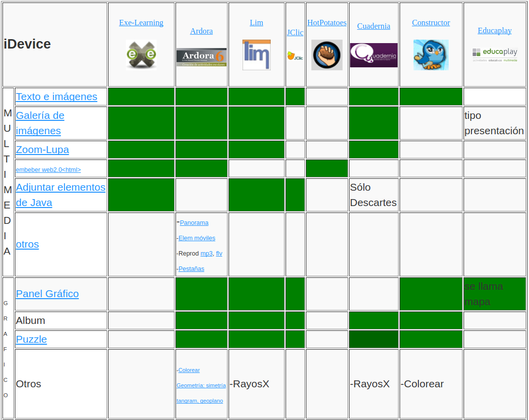Screen dimensions: 529x420
Task: Open the Constructor header link
Action: tap(431, 23)
